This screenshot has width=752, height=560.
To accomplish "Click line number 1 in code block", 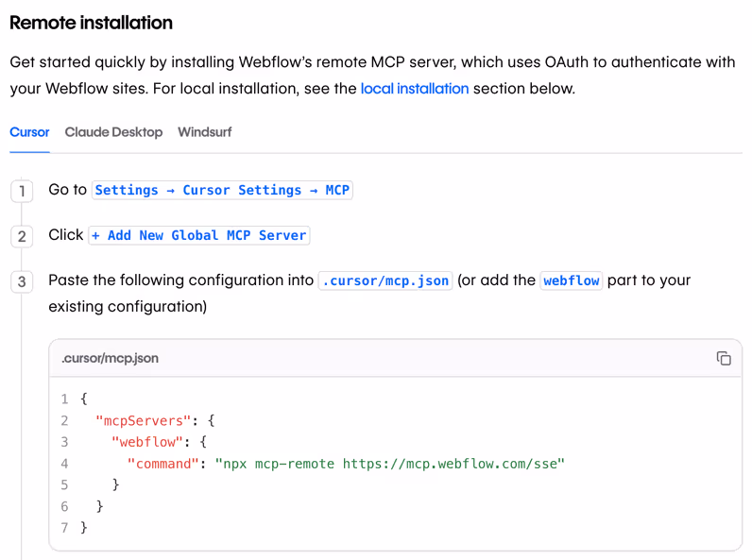I will [65, 399].
